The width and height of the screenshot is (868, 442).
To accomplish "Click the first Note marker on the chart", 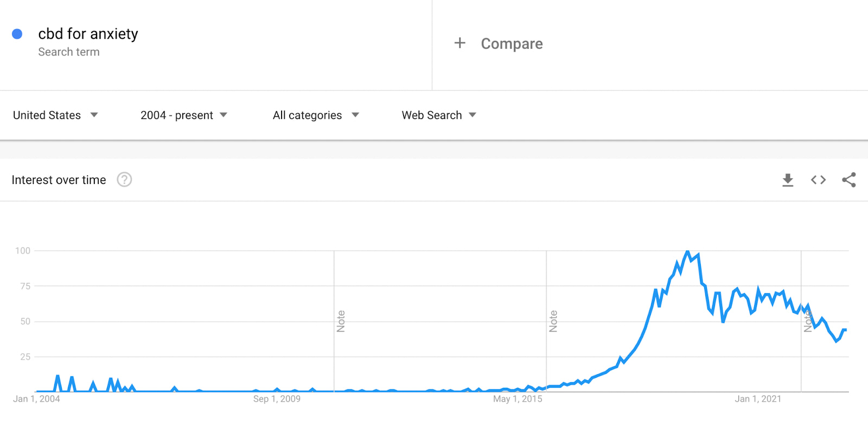I will point(340,320).
